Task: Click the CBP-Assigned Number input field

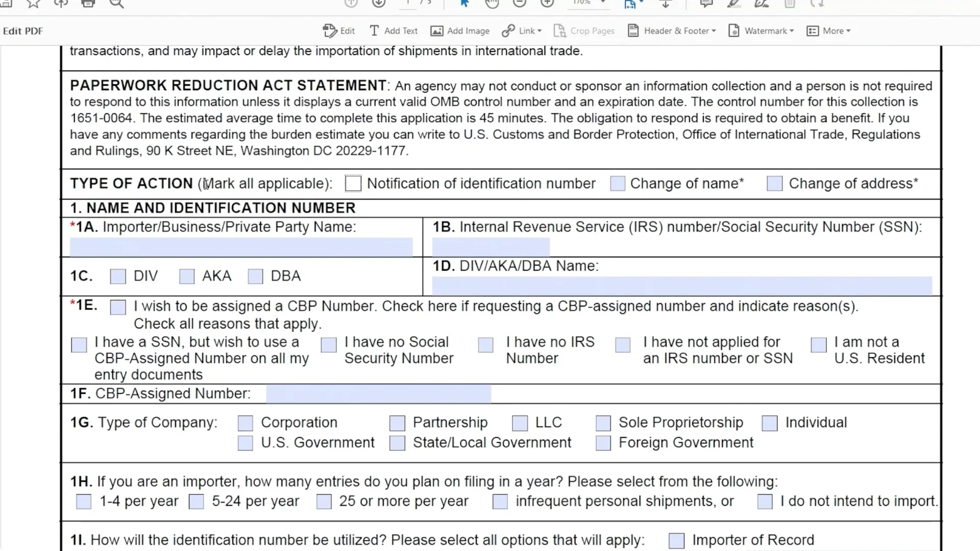Action: pos(378,394)
